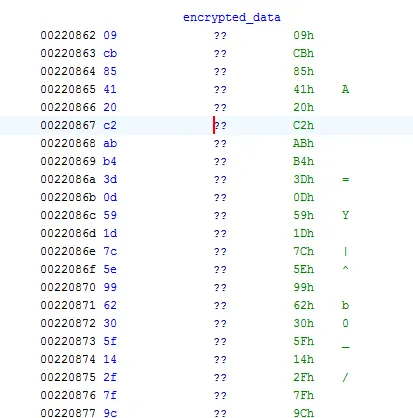Image resolution: width=413 pixels, height=418 pixels.
Task: Click address 00220875
Action: (x=68, y=377)
